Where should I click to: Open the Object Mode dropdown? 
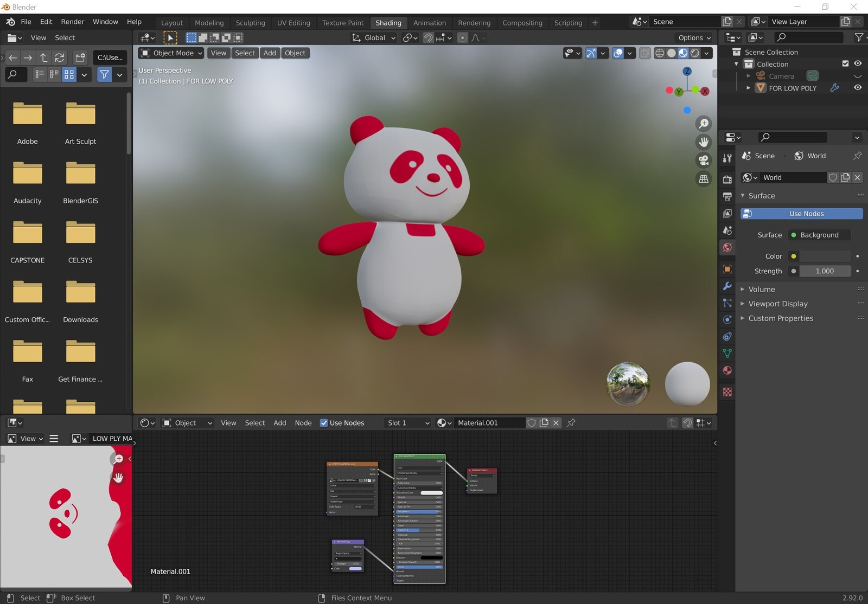(x=170, y=53)
